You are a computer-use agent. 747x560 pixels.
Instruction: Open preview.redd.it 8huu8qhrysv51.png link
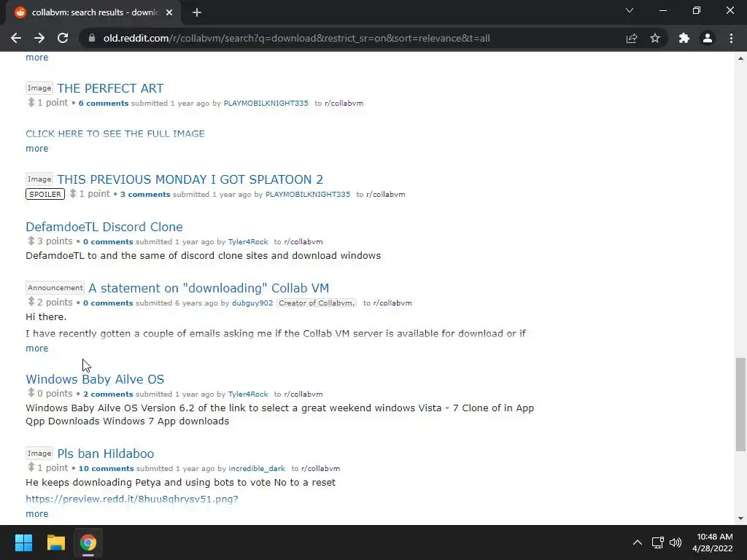[x=132, y=499]
